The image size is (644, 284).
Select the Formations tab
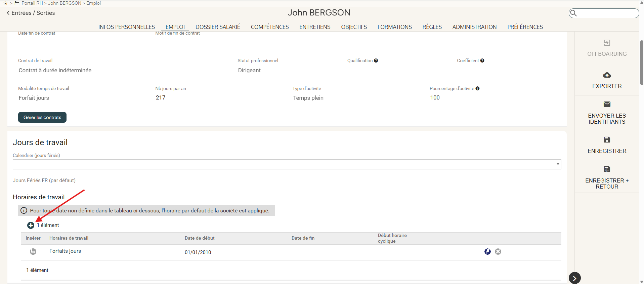(x=394, y=27)
